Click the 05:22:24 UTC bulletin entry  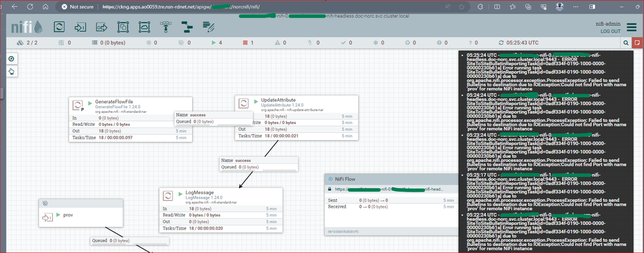547,232
